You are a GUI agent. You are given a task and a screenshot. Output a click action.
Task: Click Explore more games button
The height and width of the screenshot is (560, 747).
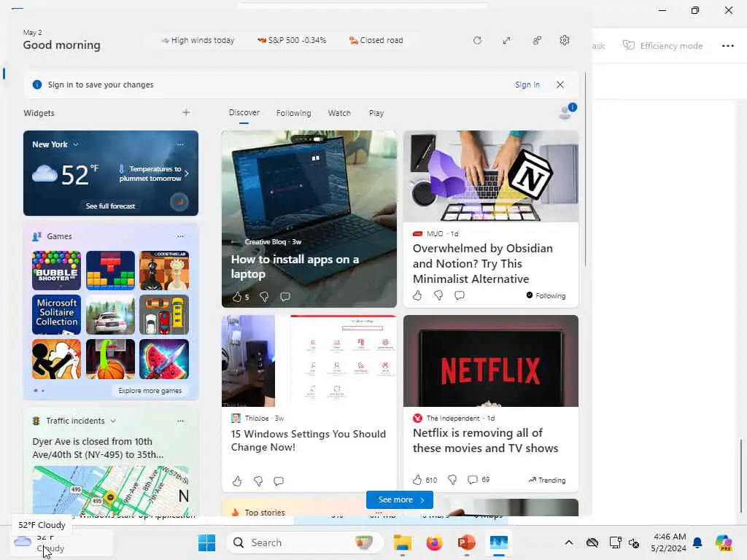tap(150, 391)
